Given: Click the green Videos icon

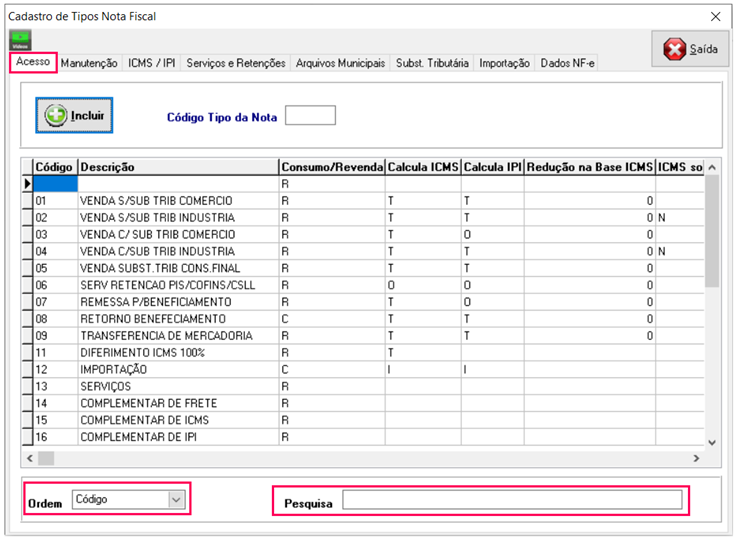Looking at the screenshot, I should pos(20,41).
